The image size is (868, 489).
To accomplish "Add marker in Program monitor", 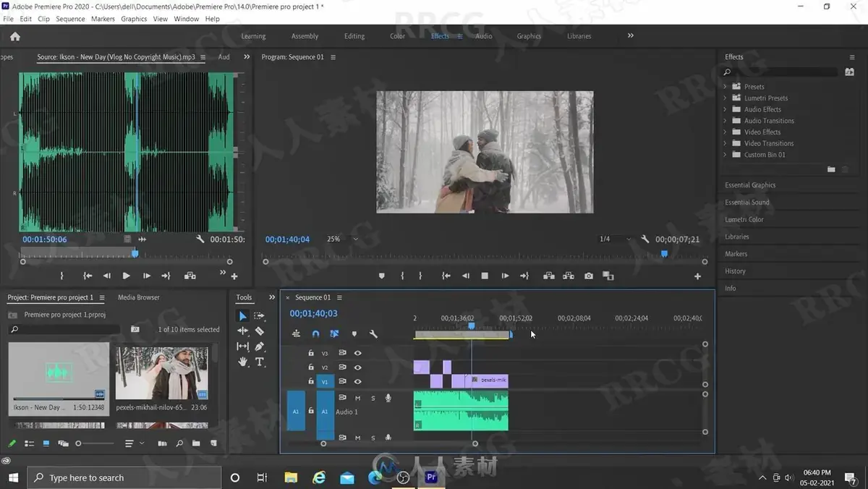I will click(382, 276).
